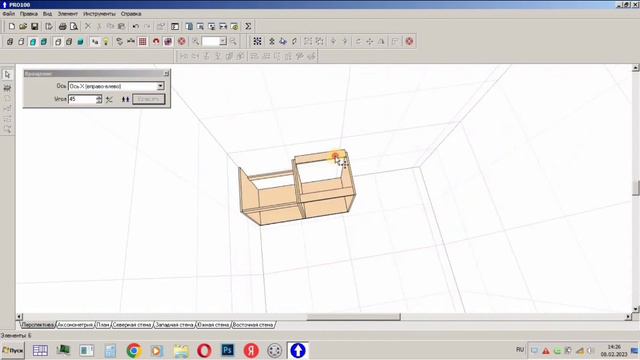
Task: Click red circle icon at toolbar end
Action: click(x=409, y=42)
